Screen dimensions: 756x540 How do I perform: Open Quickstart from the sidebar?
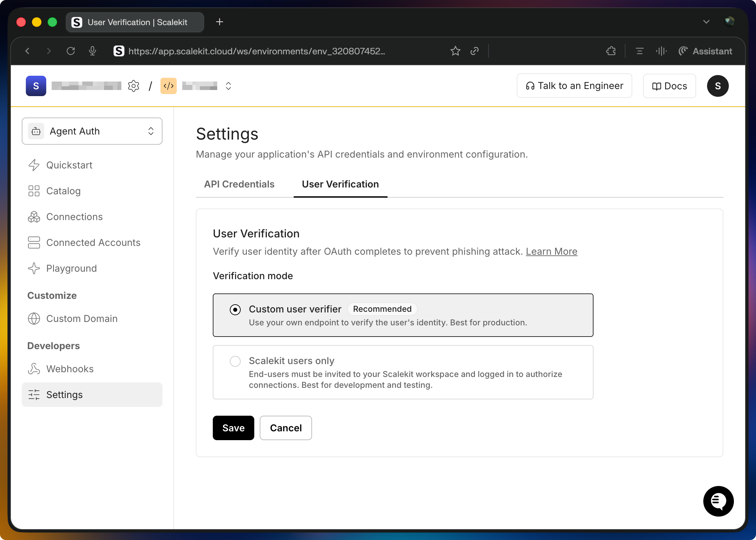(x=69, y=165)
